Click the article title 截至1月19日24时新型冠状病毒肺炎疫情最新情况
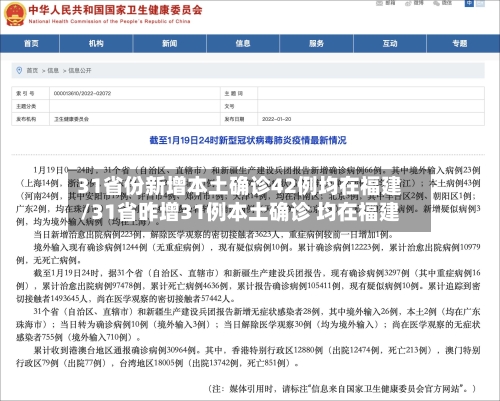The image size is (500, 401). [x=248, y=140]
